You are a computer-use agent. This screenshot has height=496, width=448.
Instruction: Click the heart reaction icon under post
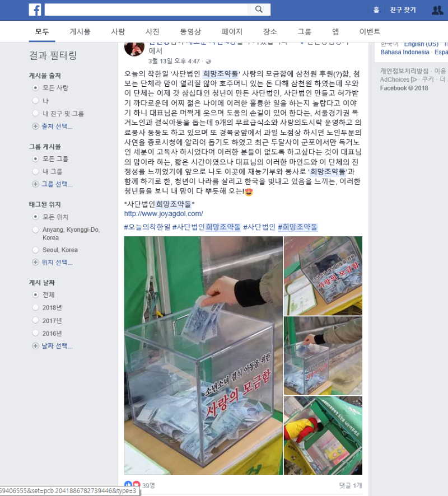(x=137, y=484)
